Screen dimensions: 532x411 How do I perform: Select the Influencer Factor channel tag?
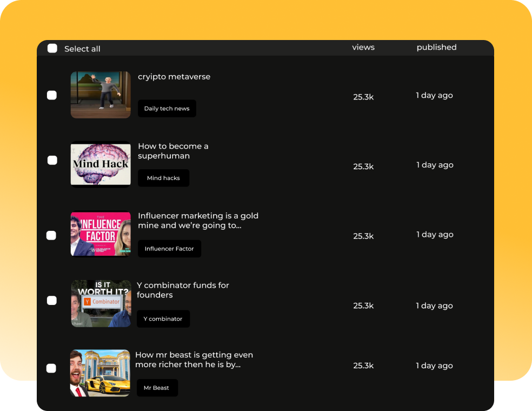click(169, 249)
